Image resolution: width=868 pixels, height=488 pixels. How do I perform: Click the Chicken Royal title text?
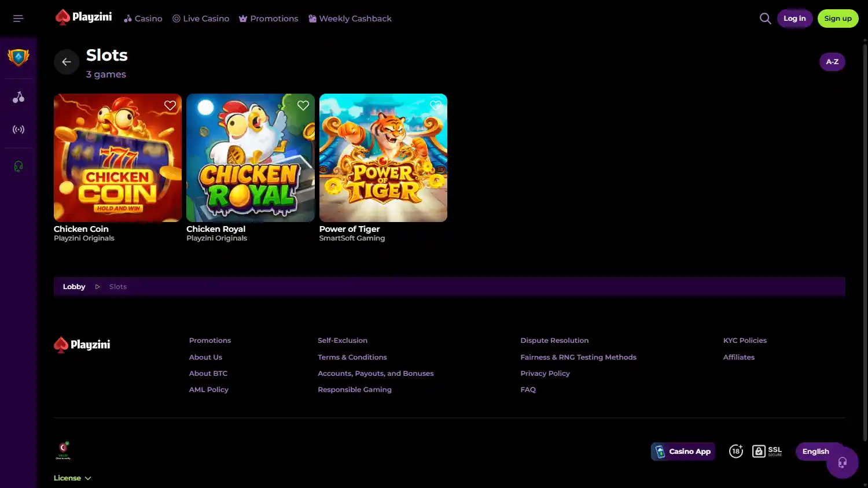tap(216, 229)
